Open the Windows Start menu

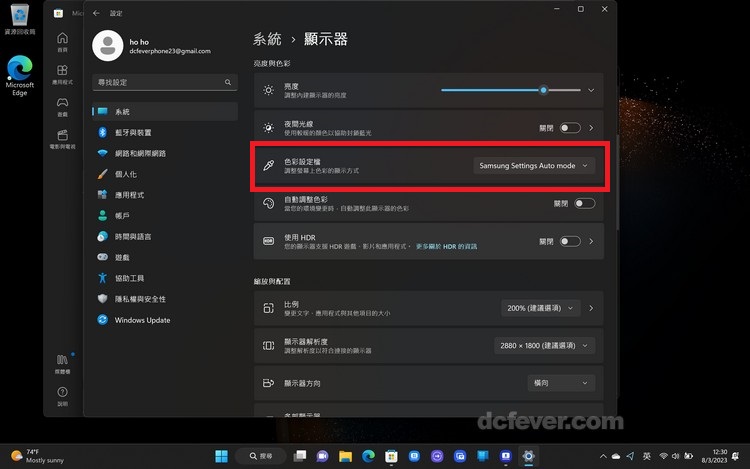[x=221, y=456]
